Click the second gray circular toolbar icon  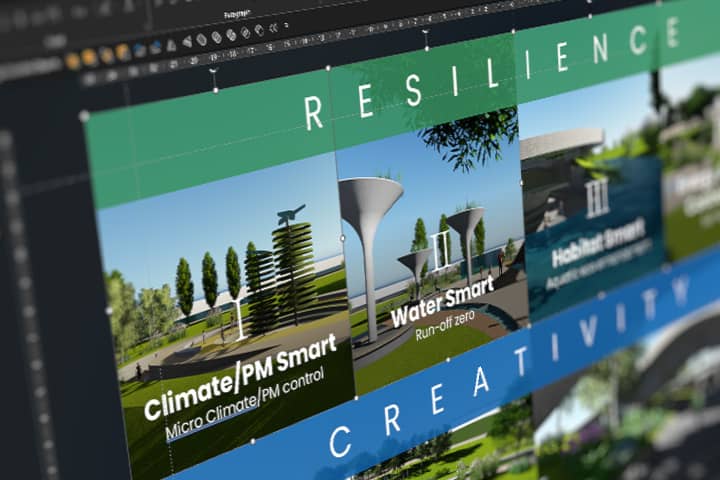tap(217, 38)
